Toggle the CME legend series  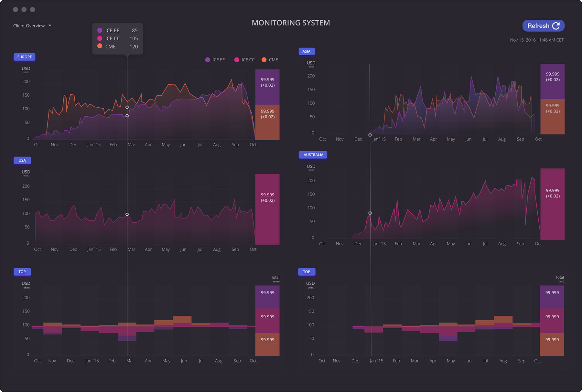270,60
